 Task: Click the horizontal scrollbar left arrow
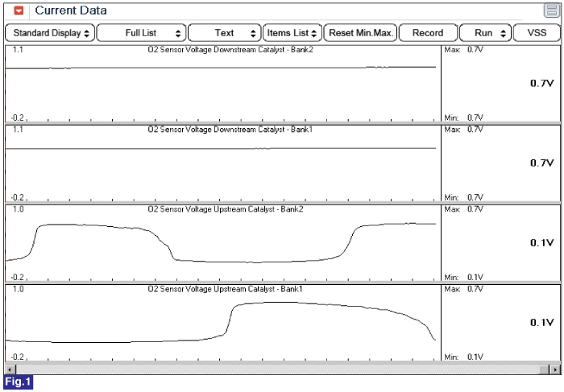pyautogui.click(x=10, y=369)
